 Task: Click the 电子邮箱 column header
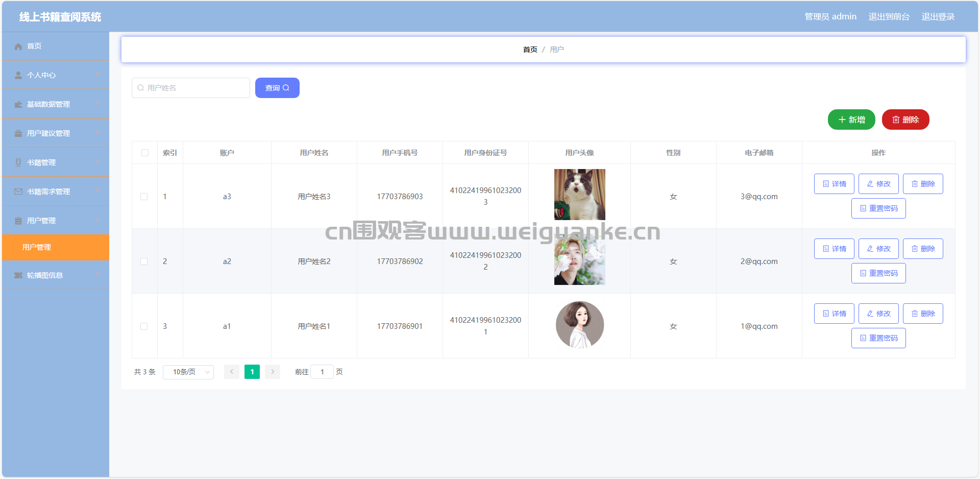tap(759, 153)
